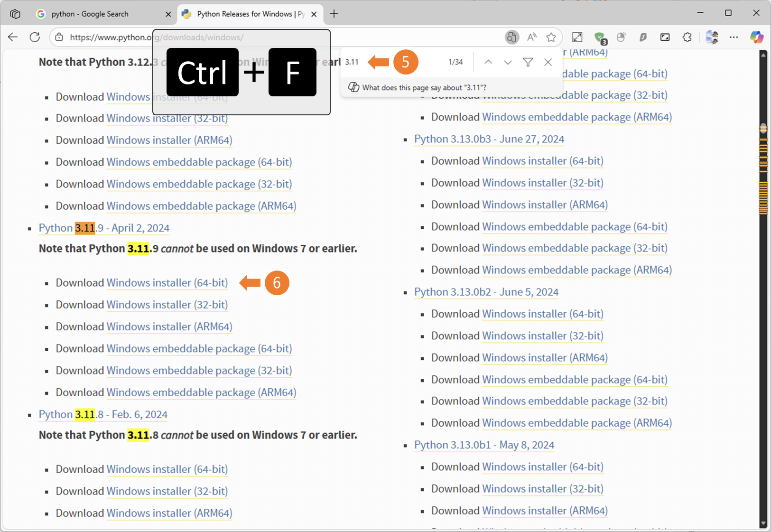771x532 pixels.
Task: Download Python 3.13.0b1 Windows installer (32-bit)
Action: click(x=543, y=489)
